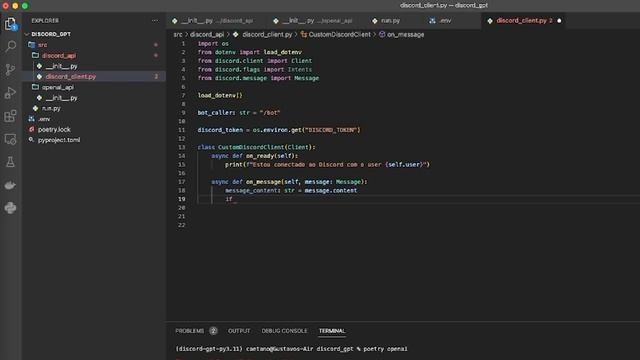Click CustomDiscordClient in the breadcrumb
640x360 pixels.
(340, 35)
